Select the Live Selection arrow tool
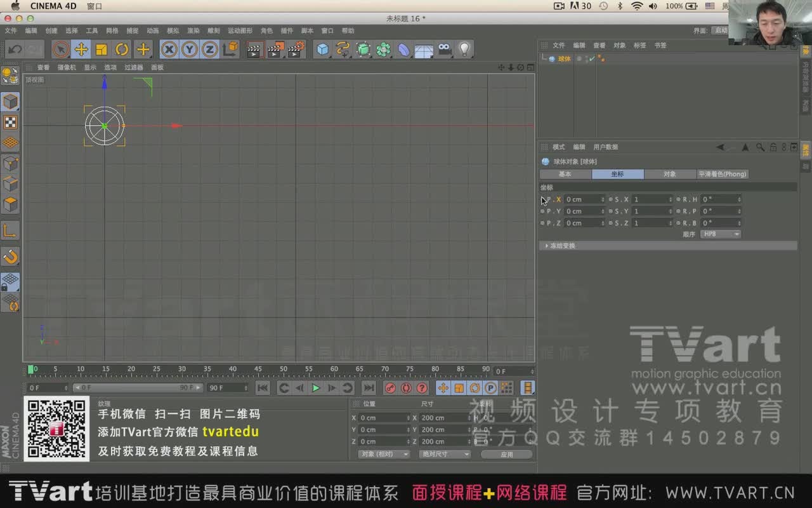This screenshot has height=508, width=812. [61, 50]
